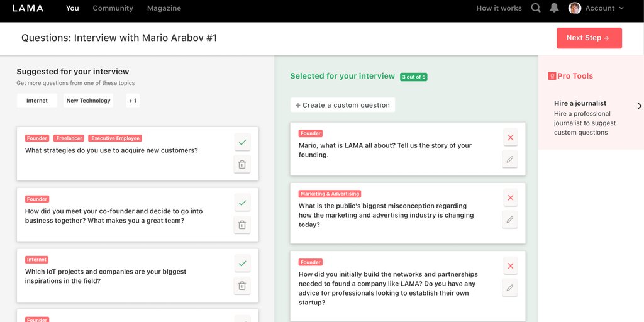644x322 pixels.
Task: Remove the marketing misconception question
Action: click(511, 197)
